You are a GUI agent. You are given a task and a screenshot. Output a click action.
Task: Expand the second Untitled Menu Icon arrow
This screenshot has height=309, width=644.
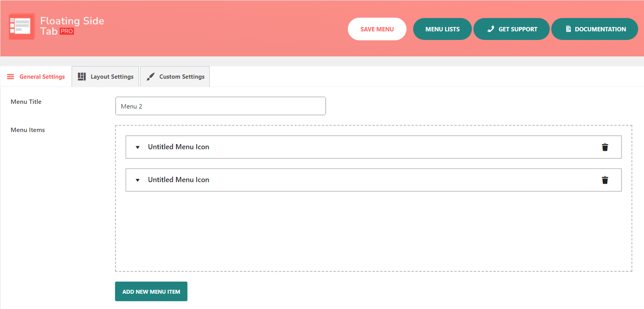click(138, 180)
